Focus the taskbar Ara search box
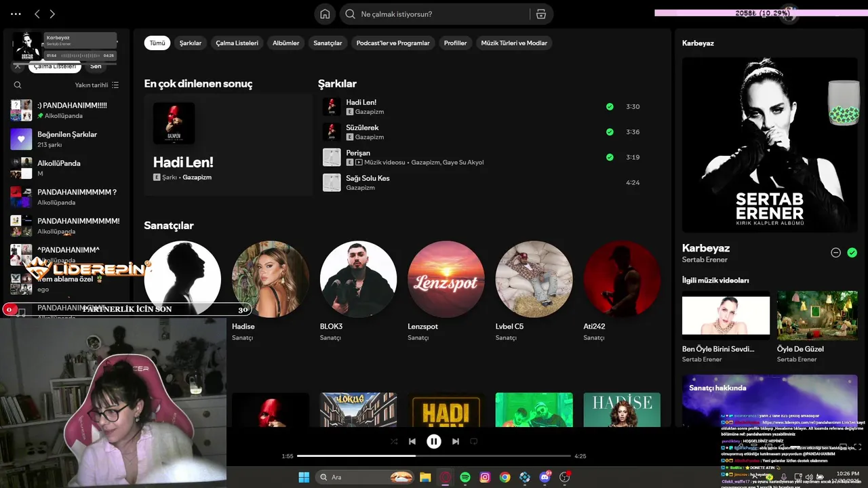 pyautogui.click(x=365, y=477)
